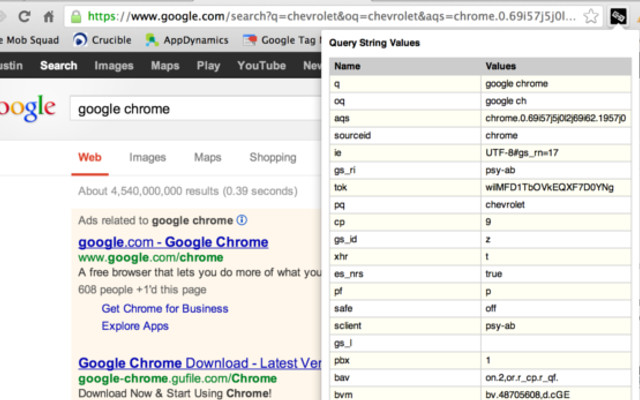Select the bvm parameter name
This screenshot has width=640, height=400.
343,394
